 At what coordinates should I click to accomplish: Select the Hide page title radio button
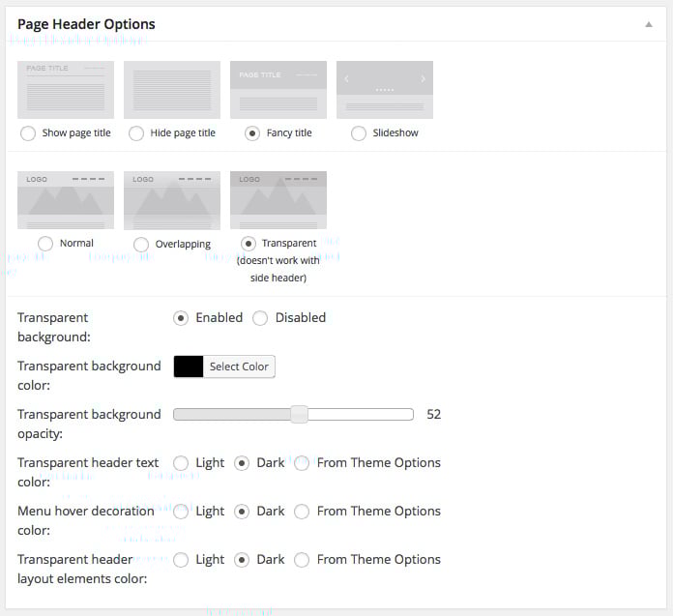[136, 133]
